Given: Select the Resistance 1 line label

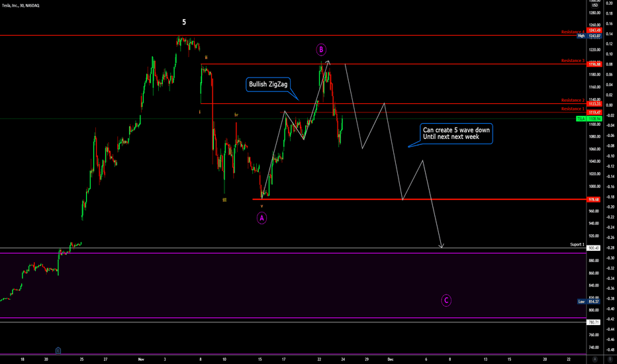Looking at the screenshot, I should [573, 109].
